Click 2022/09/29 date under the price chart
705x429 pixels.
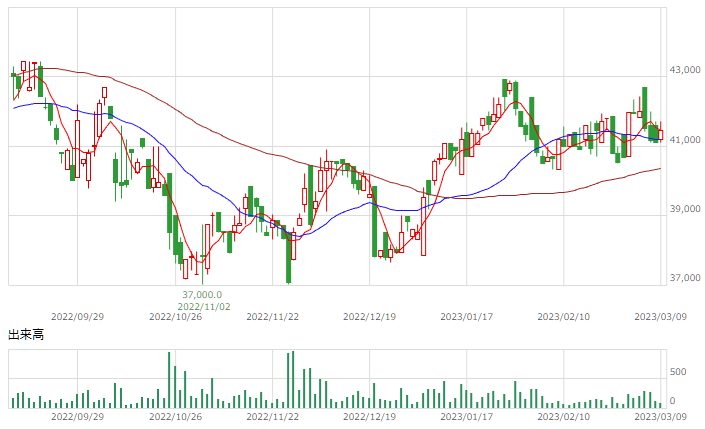[77, 317]
